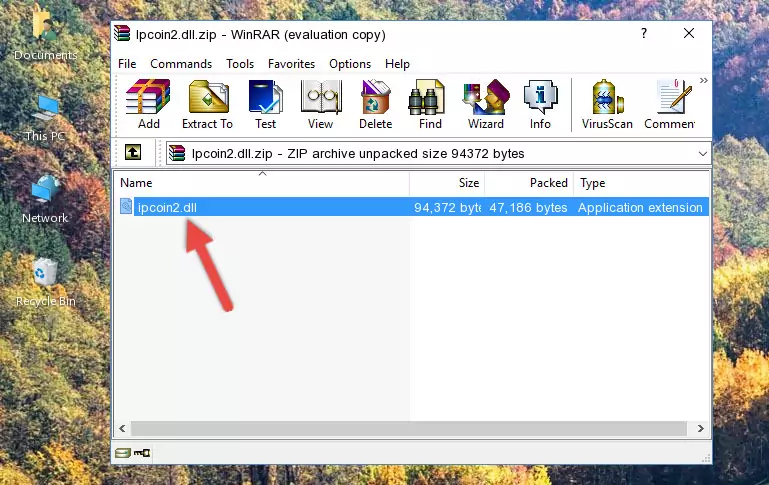Click the ipcoin2.dll file icon
The width and height of the screenshot is (769, 485).
[x=126, y=206]
